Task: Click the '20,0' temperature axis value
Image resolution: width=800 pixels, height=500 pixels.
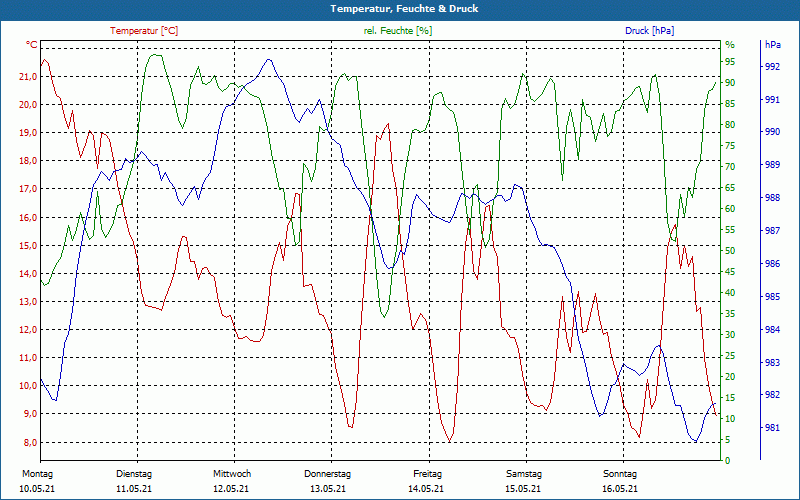Action: coord(28,105)
